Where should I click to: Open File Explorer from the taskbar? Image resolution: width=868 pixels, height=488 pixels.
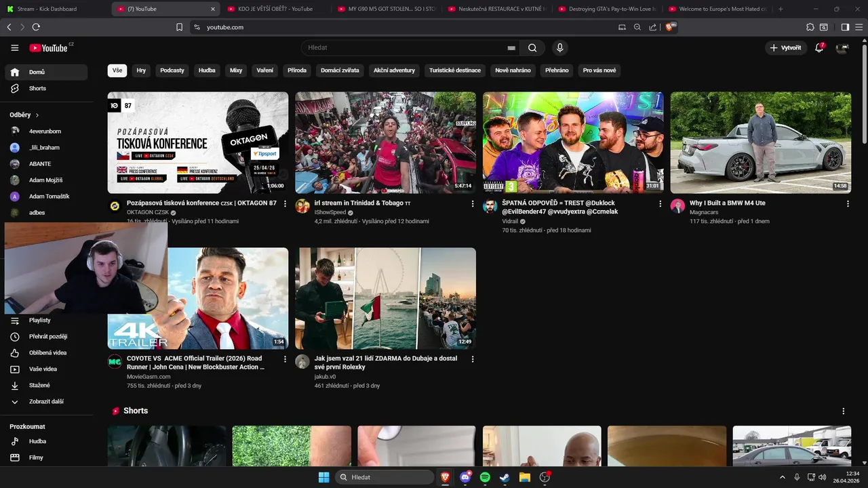tap(524, 477)
